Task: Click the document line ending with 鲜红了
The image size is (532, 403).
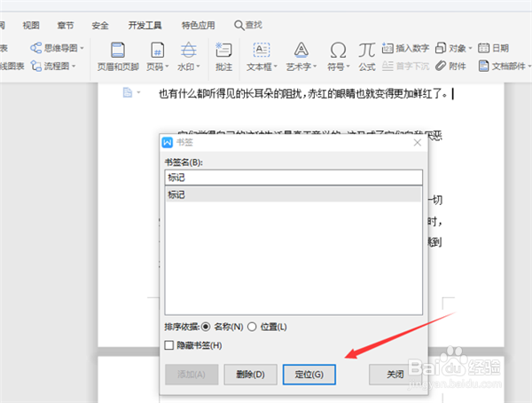Action: (303, 93)
